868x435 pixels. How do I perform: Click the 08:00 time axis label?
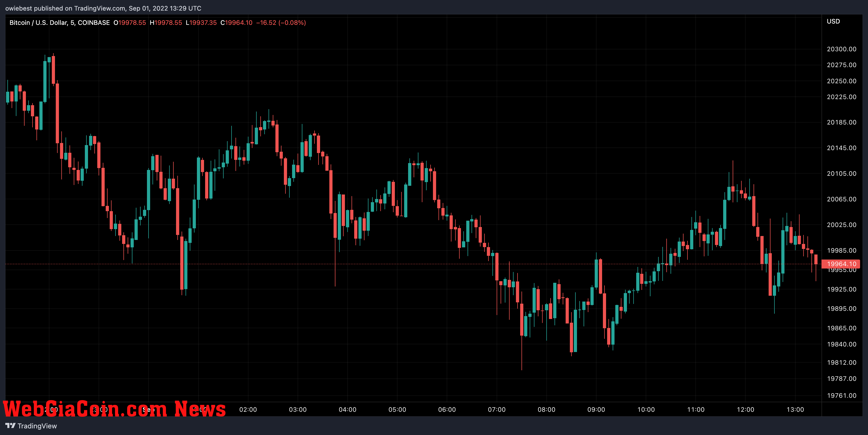tap(547, 410)
